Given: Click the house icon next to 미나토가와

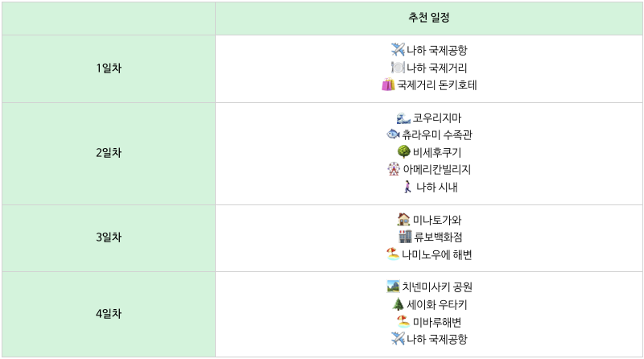Looking at the screenshot, I should (x=404, y=219).
